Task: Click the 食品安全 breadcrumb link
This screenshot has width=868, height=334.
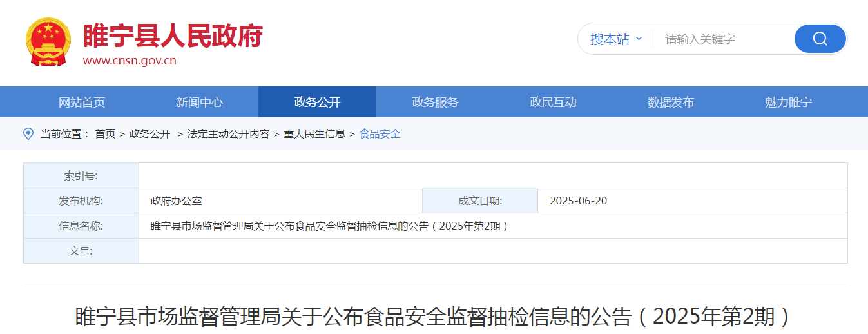Action: pos(380,134)
